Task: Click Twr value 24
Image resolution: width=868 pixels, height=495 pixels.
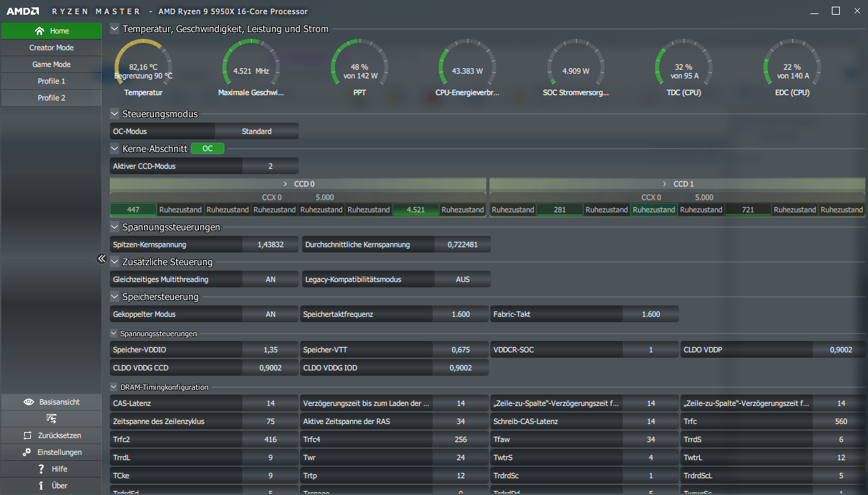Action: coord(461,457)
